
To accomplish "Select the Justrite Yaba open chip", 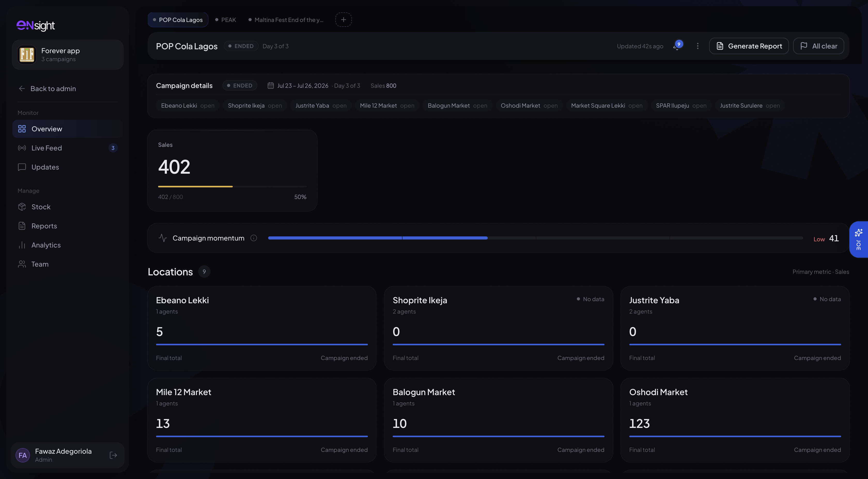I will pos(321,106).
